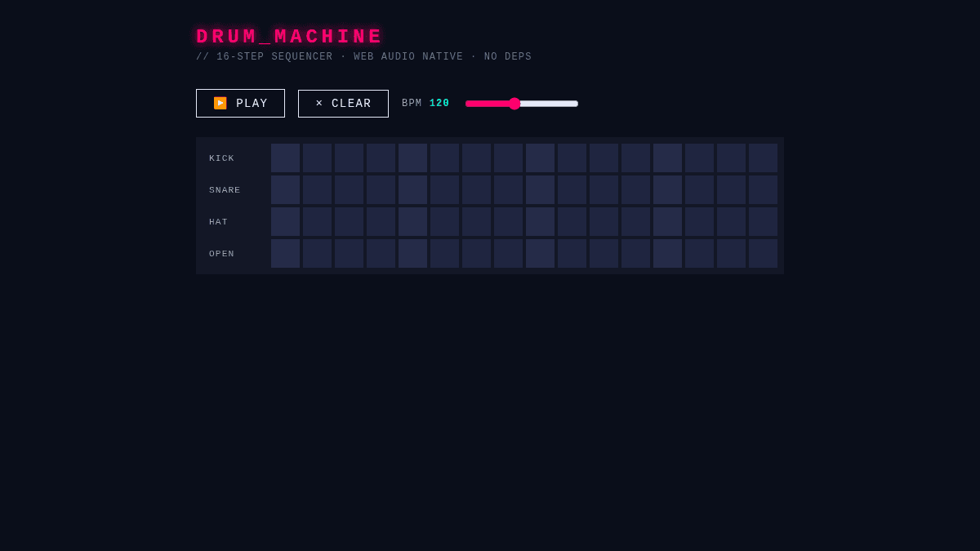Toggle SNARE step 5
980x551 pixels.
point(412,189)
